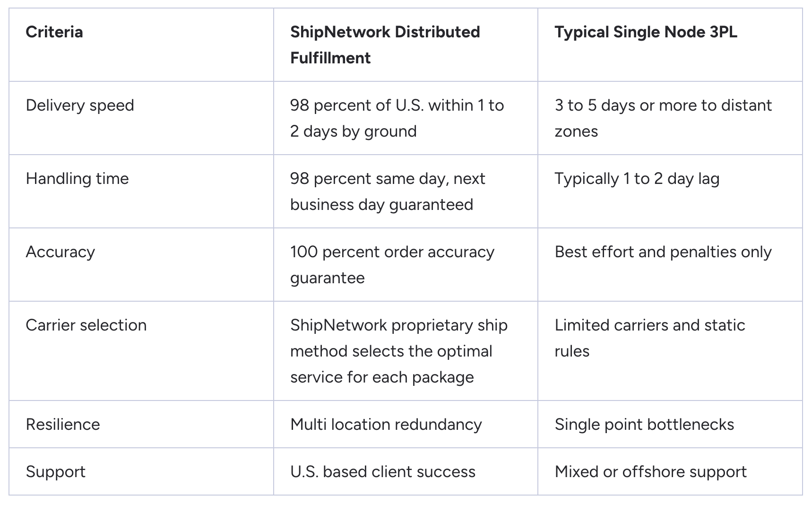Click the ShipNetwork Distributed Fulfillment header

(x=385, y=45)
